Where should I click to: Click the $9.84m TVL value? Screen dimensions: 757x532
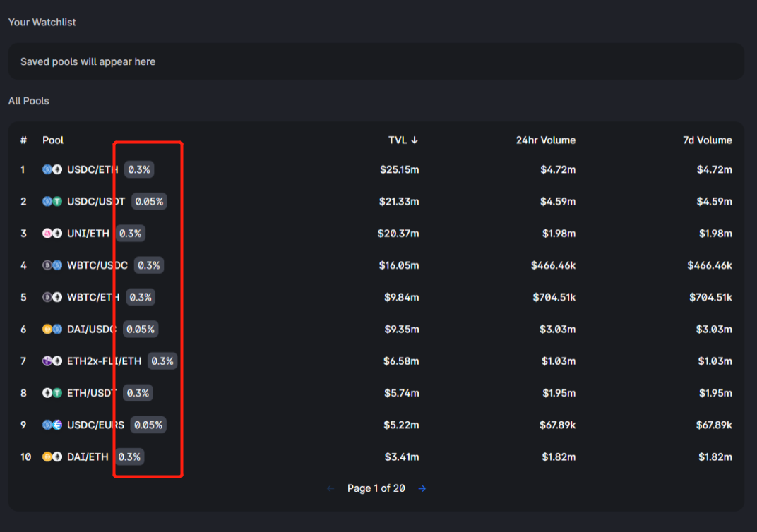pyautogui.click(x=402, y=297)
